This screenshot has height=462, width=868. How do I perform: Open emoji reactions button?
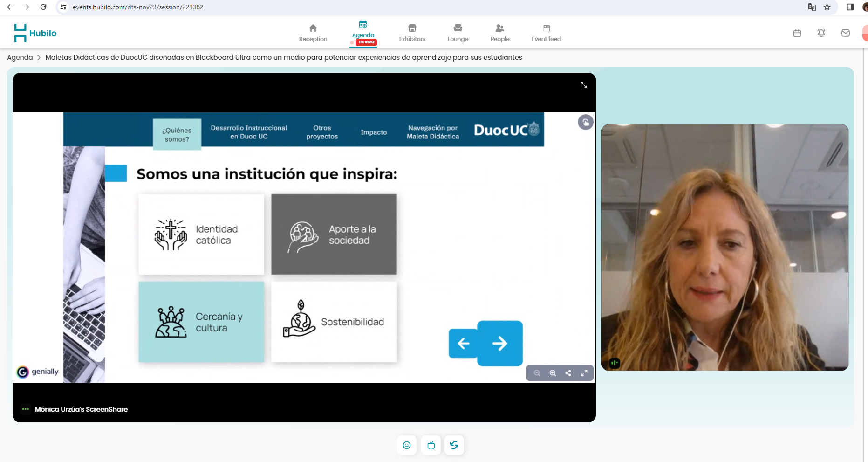point(407,445)
